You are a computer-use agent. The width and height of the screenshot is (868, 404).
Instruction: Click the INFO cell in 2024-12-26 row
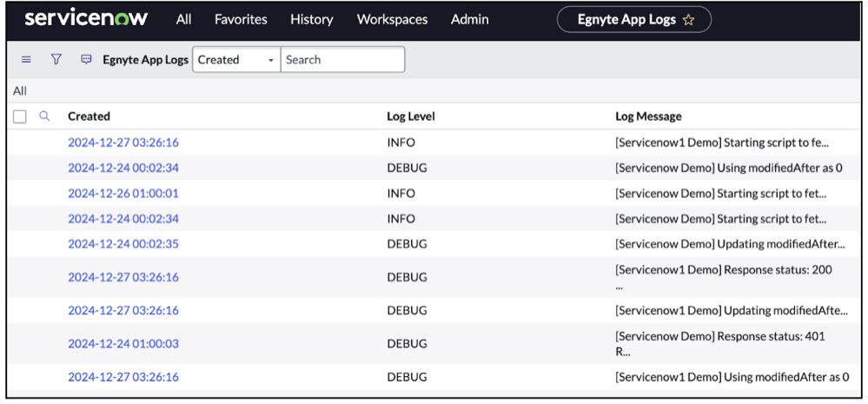401,194
